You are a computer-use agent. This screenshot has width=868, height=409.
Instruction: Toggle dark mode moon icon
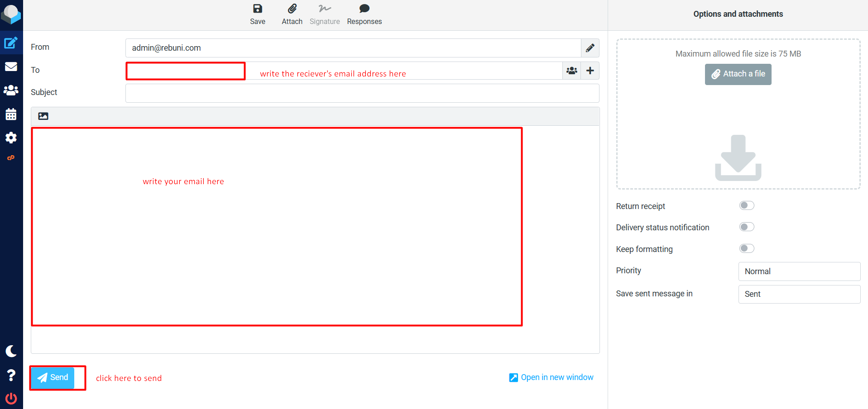pyautogui.click(x=11, y=351)
